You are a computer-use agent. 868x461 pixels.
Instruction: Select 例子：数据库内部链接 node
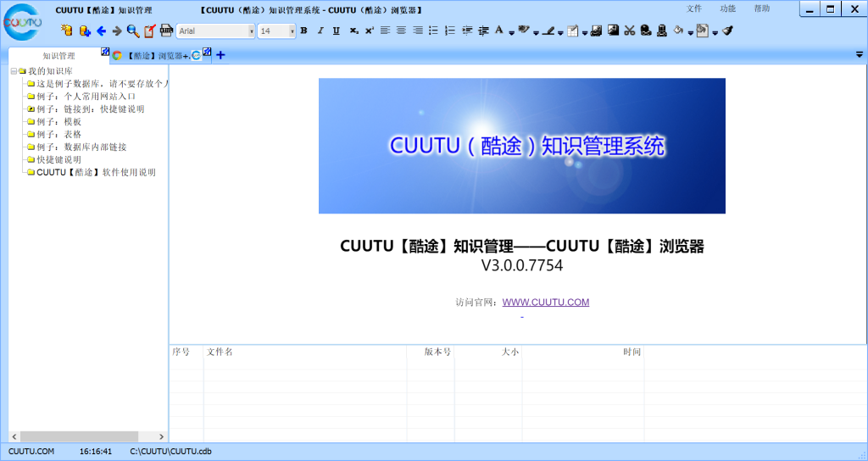coord(81,147)
